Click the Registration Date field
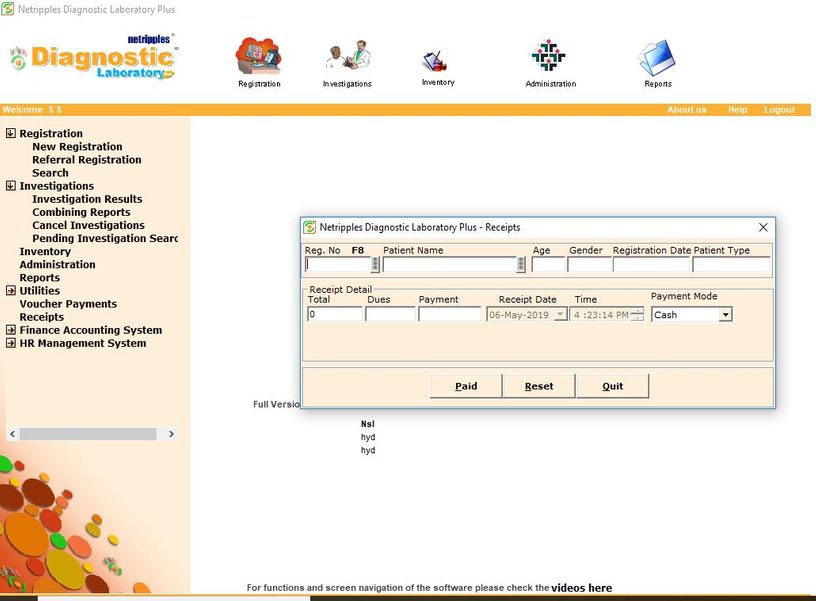The image size is (816, 601). 651,264
